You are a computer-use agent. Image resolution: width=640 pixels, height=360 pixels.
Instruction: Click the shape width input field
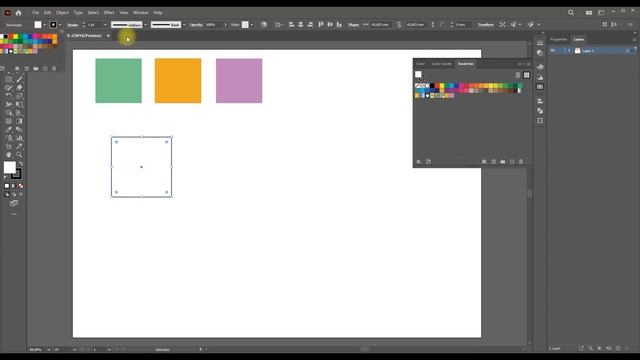pyautogui.click(x=380, y=25)
